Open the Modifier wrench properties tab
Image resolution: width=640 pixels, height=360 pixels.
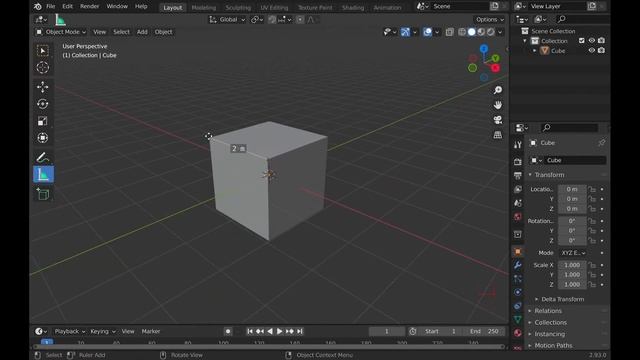tap(518, 265)
